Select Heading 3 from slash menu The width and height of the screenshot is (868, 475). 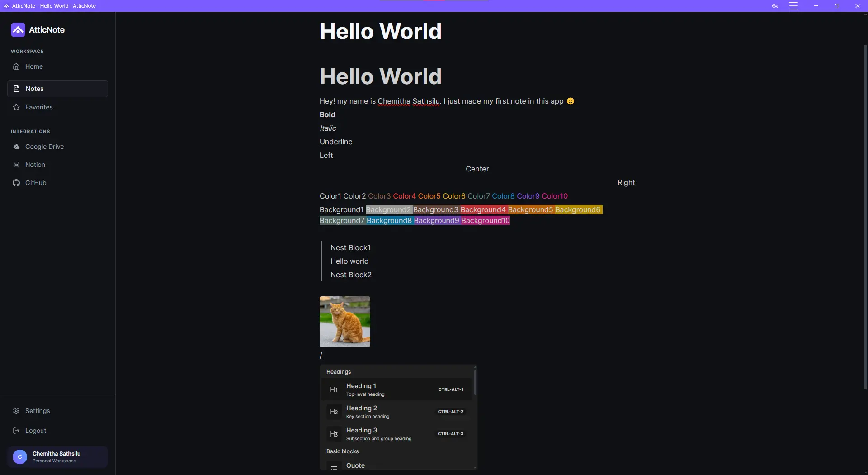(396, 434)
